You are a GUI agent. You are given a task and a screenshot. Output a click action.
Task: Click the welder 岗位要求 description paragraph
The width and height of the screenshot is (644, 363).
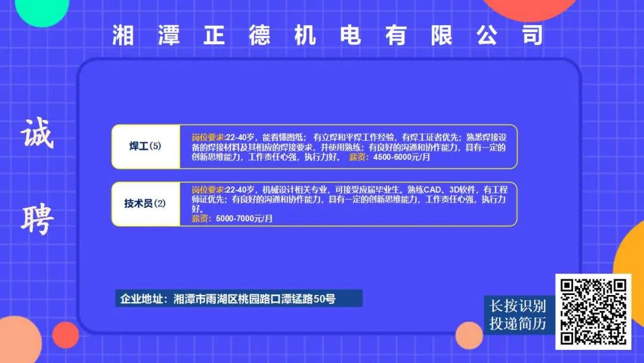pyautogui.click(x=349, y=147)
